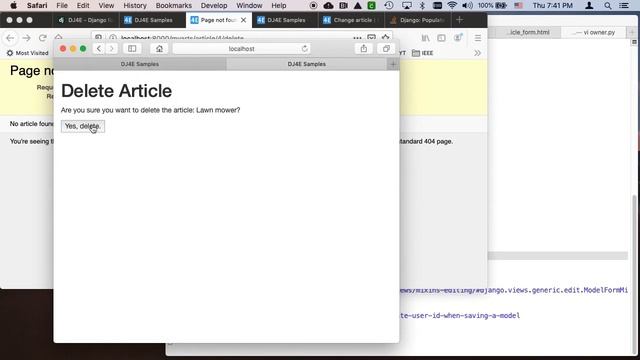This screenshot has height=360, width=640.
Task: Click the Delete Article heading
Action: [x=116, y=91]
